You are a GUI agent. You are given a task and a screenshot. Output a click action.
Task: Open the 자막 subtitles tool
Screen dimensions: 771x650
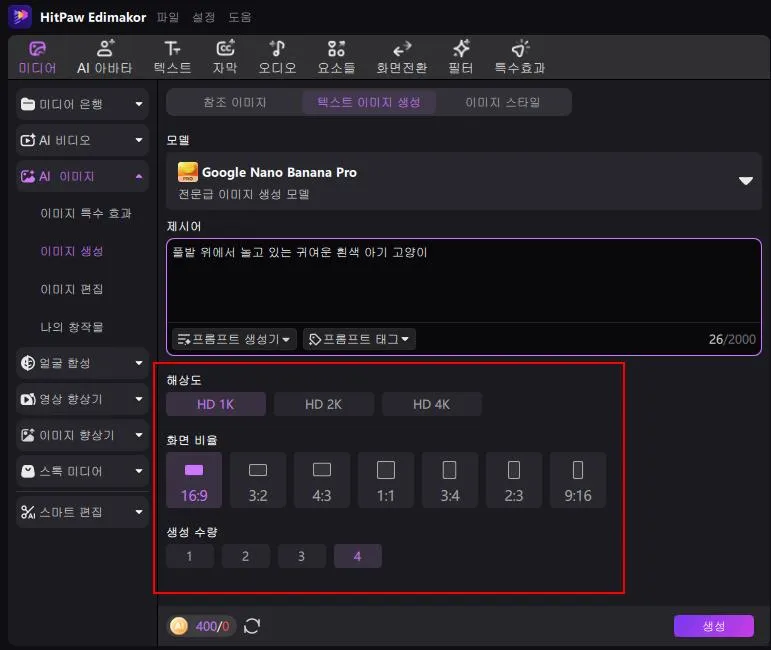(225, 58)
